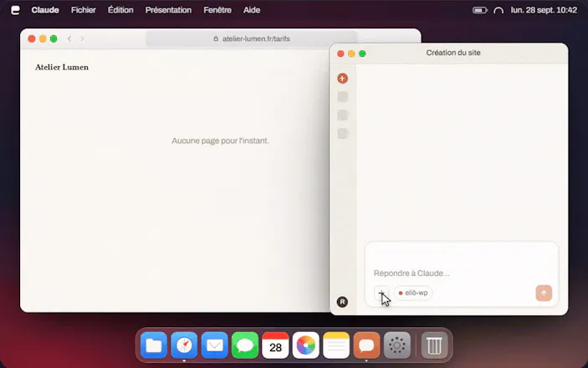Viewport: 588px width, 368px height.
Task: Open the Atelier Lumen site title link
Action: 62,67
